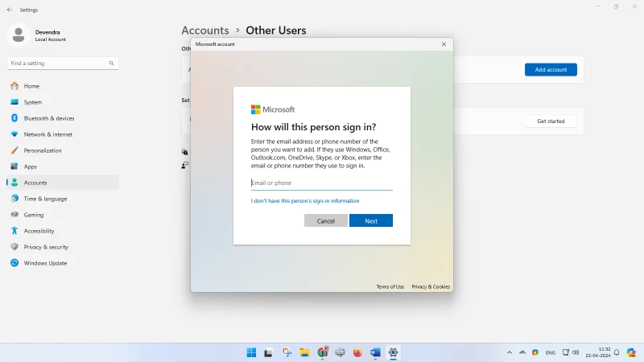Open Apps settings page

(63, 167)
